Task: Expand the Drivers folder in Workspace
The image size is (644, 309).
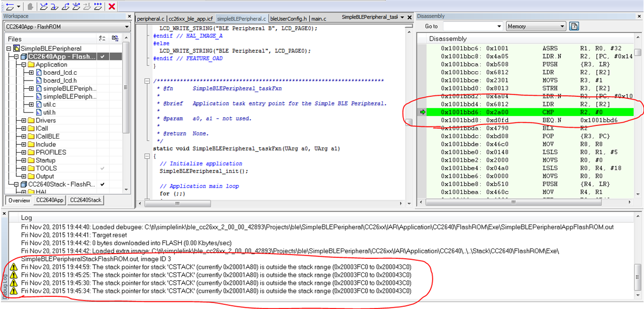Action: tap(25, 119)
